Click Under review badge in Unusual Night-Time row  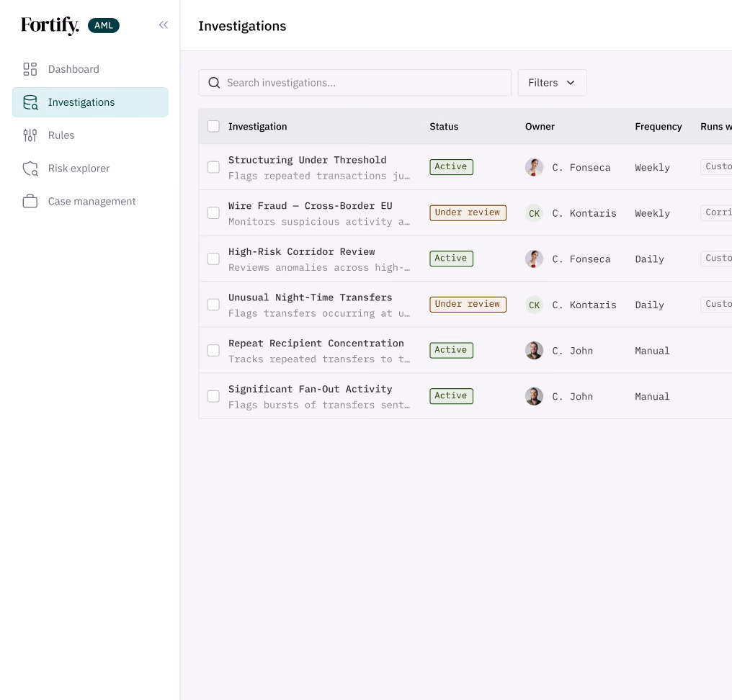coord(468,304)
